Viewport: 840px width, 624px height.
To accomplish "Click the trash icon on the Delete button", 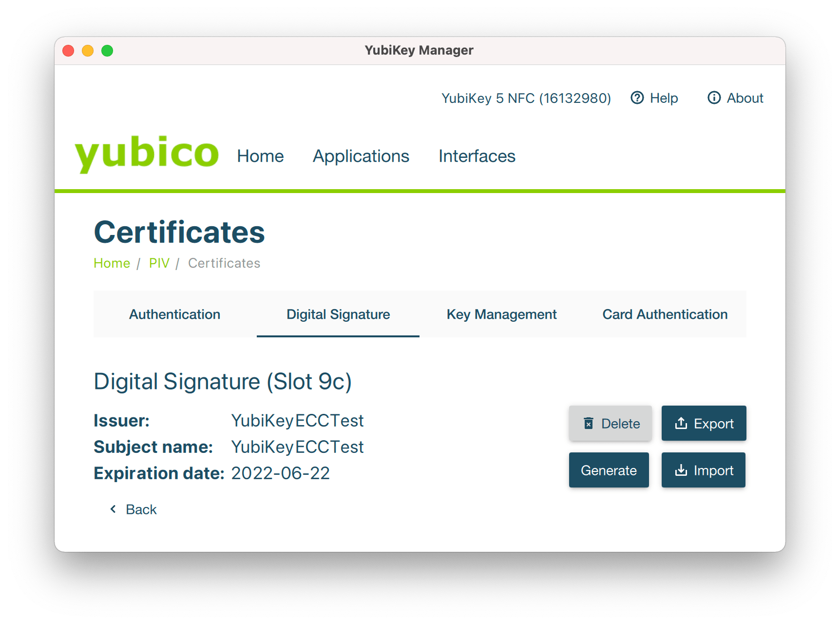I will point(589,423).
